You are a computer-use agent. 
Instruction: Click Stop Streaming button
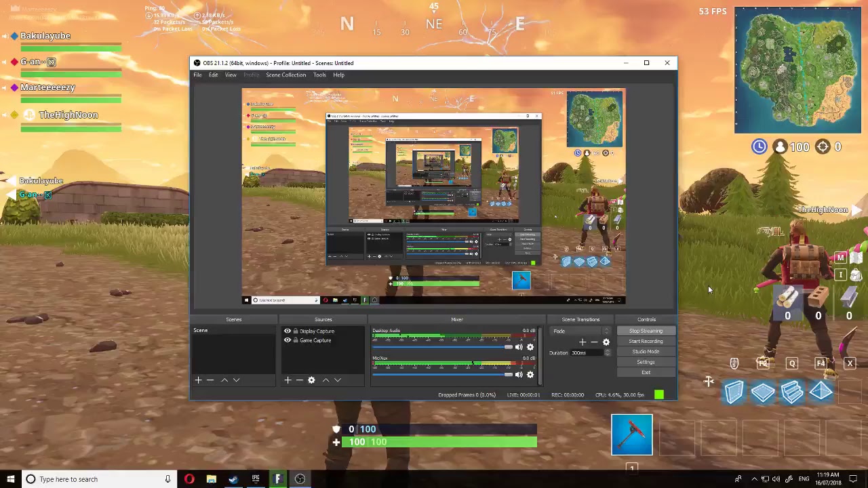(646, 331)
